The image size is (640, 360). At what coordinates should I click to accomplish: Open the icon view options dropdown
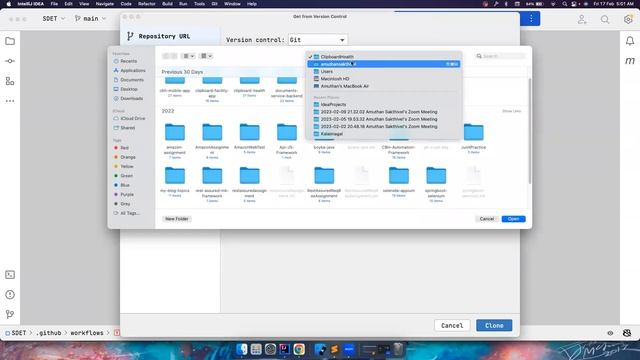[188, 56]
